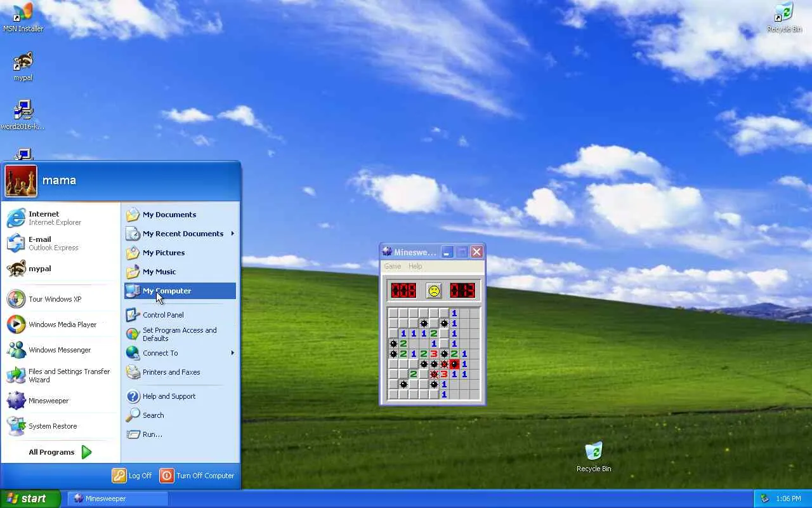812x508 pixels.
Task: Open the Game menu in Minesweeper
Action: pyautogui.click(x=393, y=266)
